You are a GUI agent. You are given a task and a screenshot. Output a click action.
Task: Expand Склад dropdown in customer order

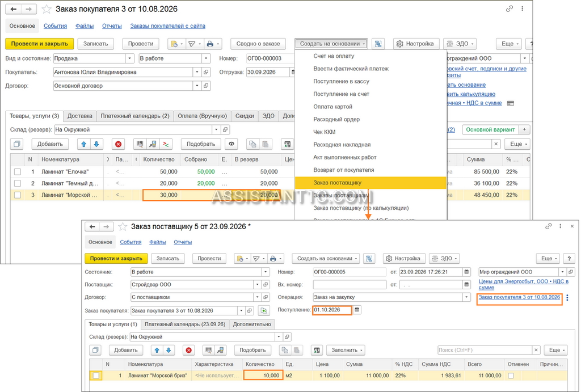point(216,130)
